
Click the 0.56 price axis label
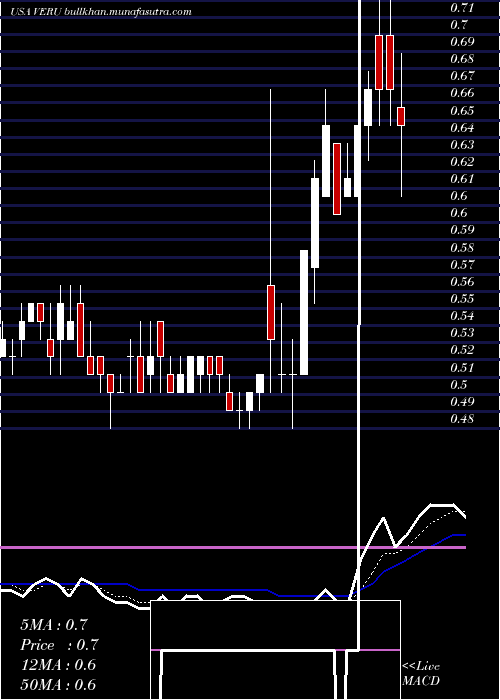click(462, 282)
